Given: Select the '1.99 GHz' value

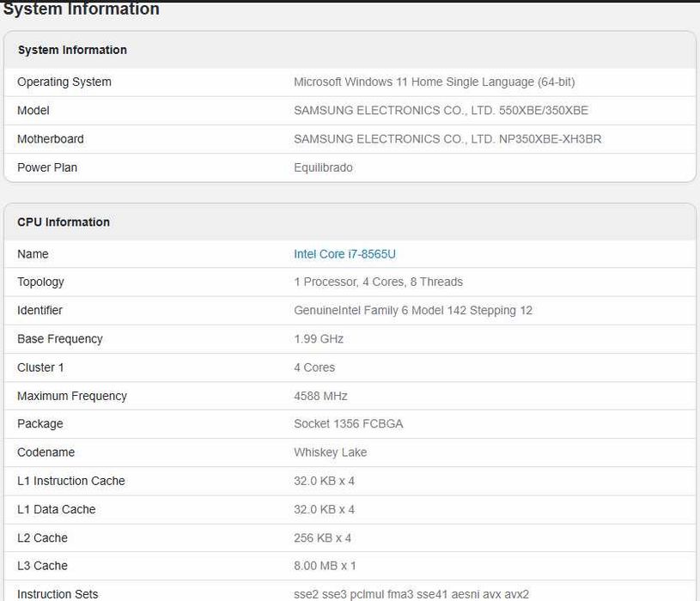Looking at the screenshot, I should (x=319, y=338).
